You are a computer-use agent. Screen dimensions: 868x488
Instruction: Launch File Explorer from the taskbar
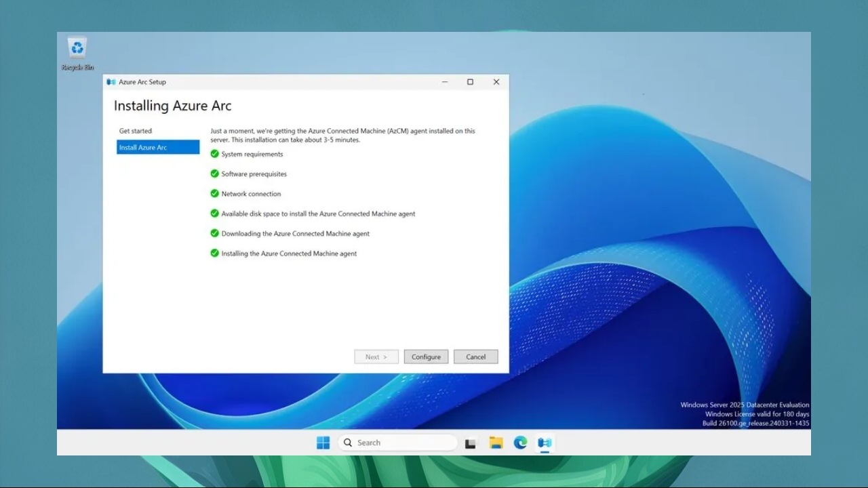pos(496,443)
